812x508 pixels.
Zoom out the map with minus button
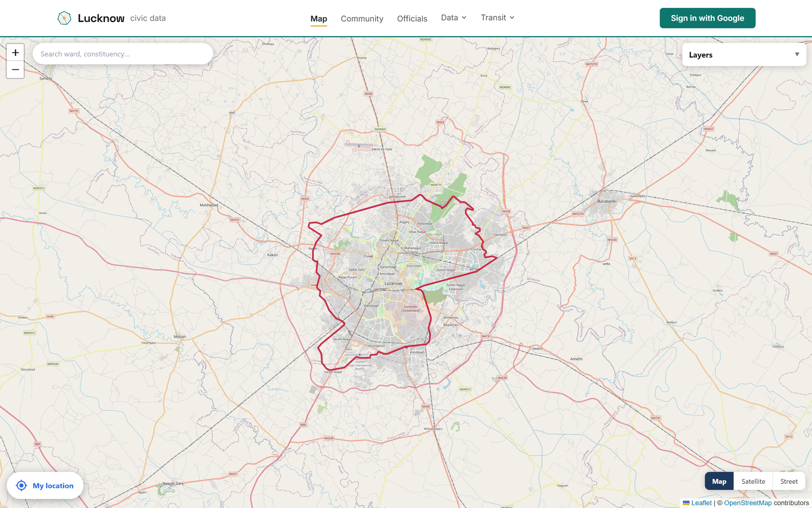(x=15, y=70)
